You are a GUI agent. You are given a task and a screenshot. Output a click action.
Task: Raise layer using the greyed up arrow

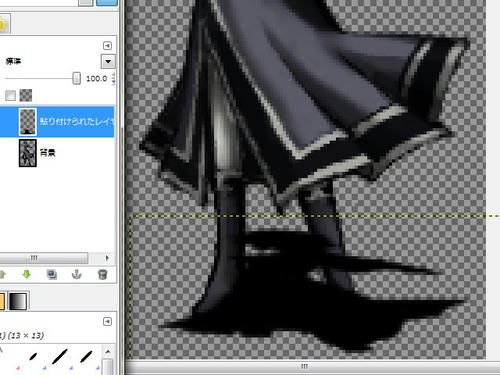pyautogui.click(x=2, y=274)
